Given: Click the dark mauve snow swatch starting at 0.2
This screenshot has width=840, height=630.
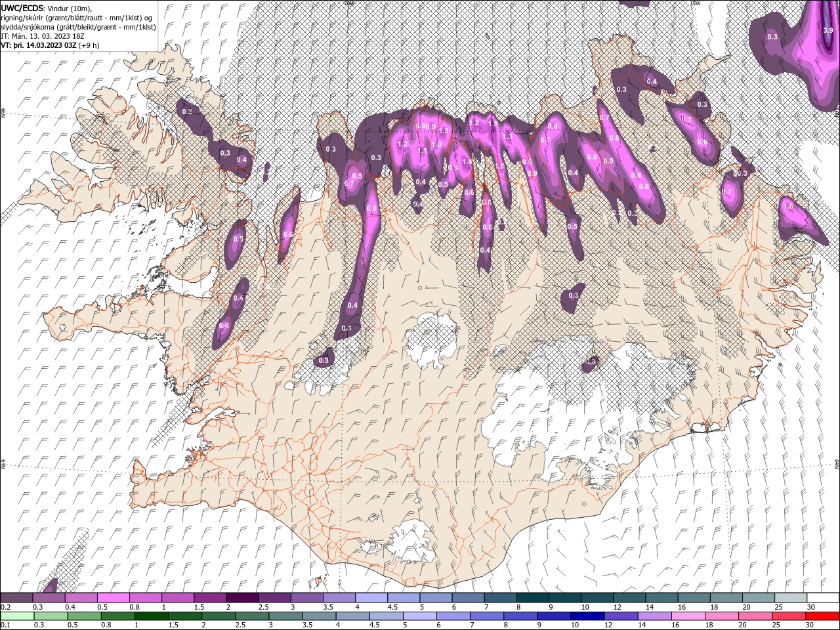Looking at the screenshot, I should click(16, 598).
